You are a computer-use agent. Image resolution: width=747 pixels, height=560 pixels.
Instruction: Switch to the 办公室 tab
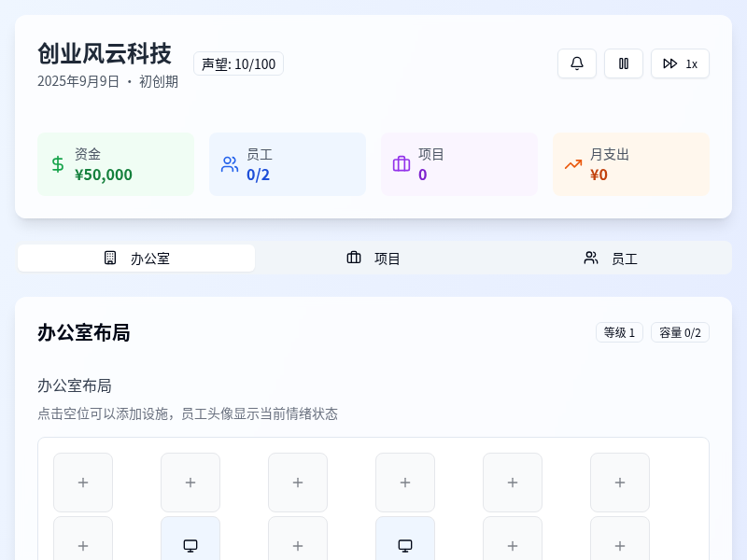[x=136, y=259]
